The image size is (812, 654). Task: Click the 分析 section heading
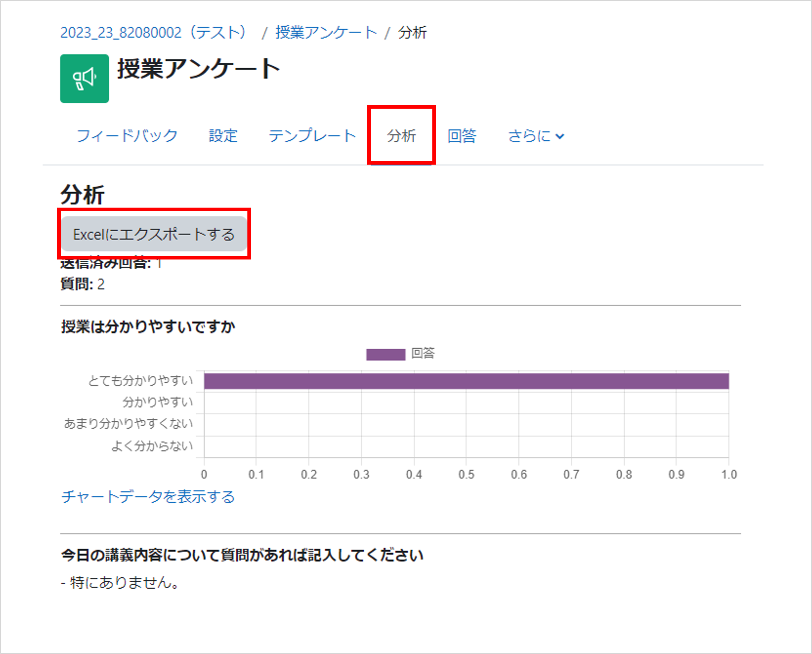(x=83, y=195)
